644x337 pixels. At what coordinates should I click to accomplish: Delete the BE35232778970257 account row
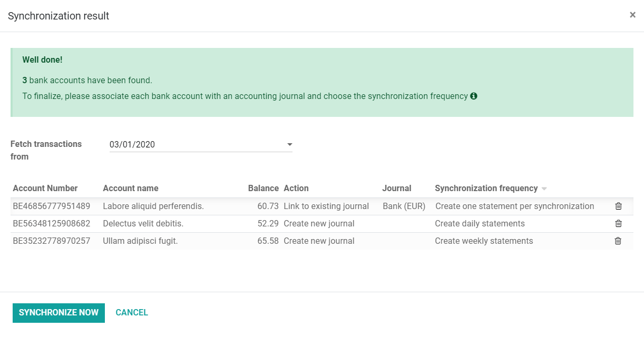coord(619,241)
